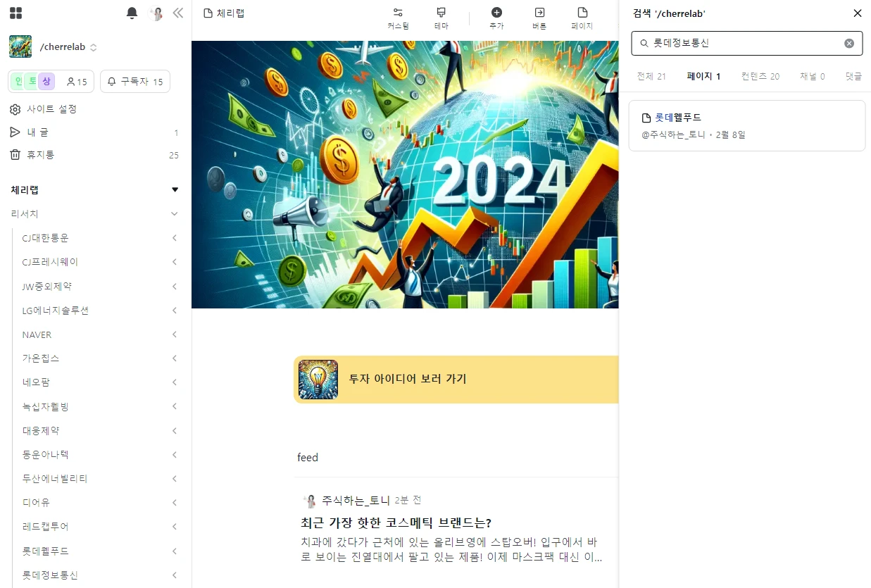Collapse the 리서치 tree group
Viewport: 871px width, 588px height.
(175, 213)
